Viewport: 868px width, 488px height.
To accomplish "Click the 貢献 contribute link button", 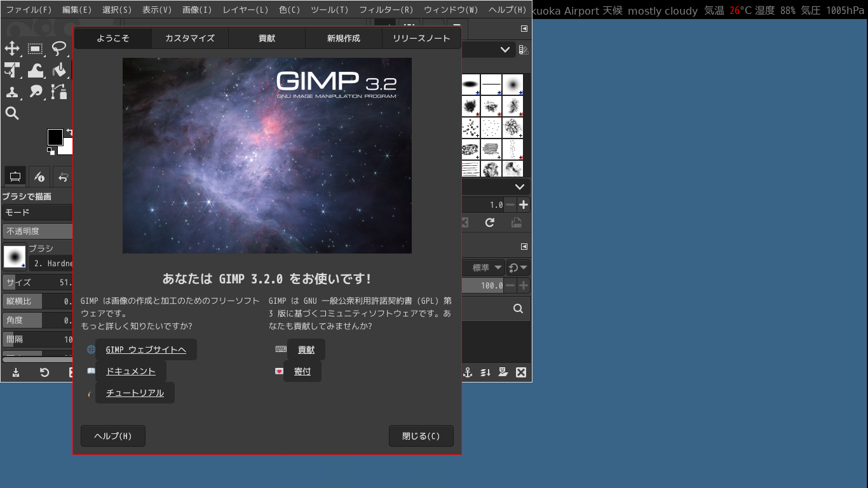I will click(x=306, y=349).
